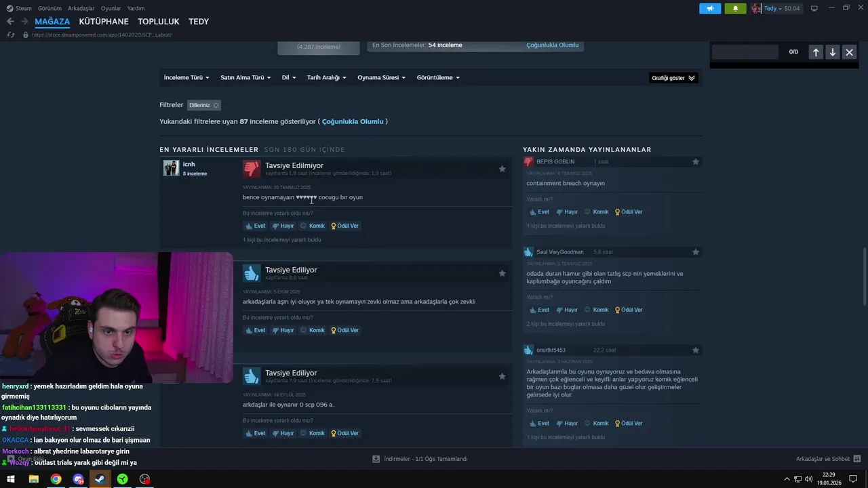Click the find-in-page search field

[745, 52]
